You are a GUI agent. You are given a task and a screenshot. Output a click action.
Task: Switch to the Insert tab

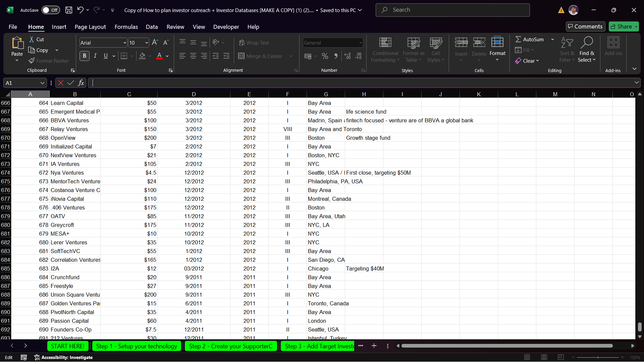(59, 27)
